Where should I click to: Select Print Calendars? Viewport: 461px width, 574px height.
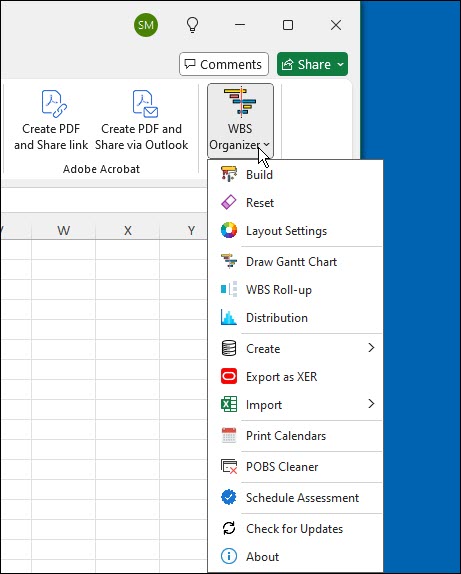(x=295, y=435)
